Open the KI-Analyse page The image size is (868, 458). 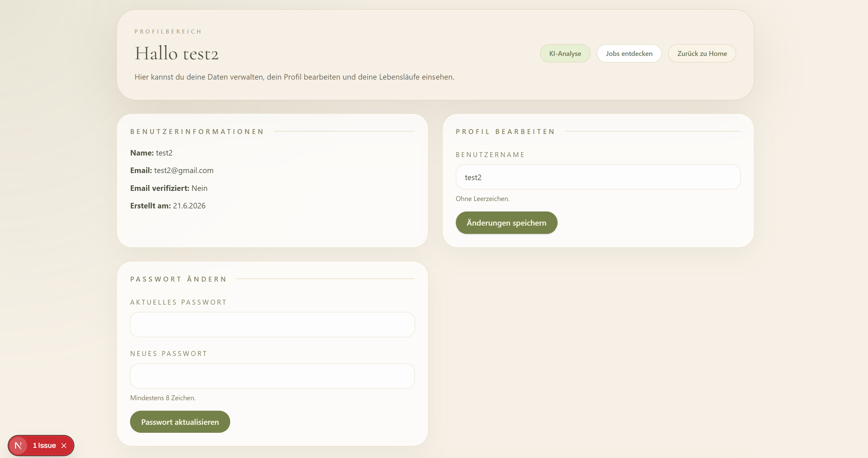tap(565, 53)
